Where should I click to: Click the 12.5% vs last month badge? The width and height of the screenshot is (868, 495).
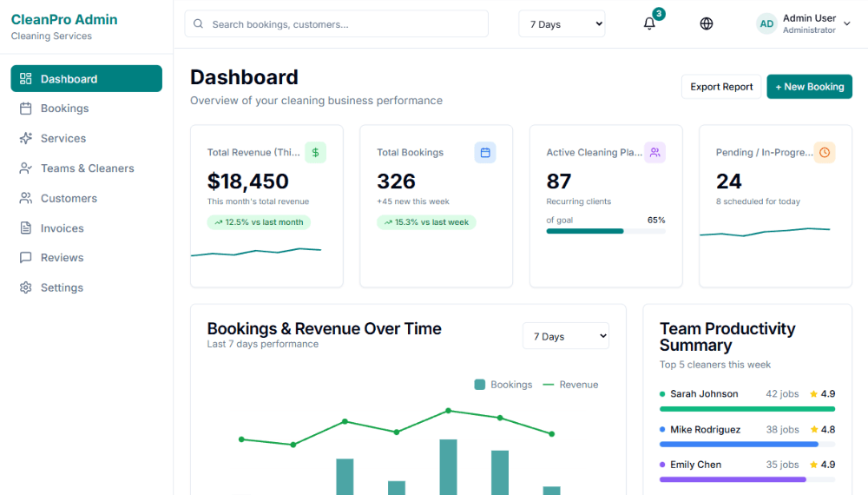[259, 222]
